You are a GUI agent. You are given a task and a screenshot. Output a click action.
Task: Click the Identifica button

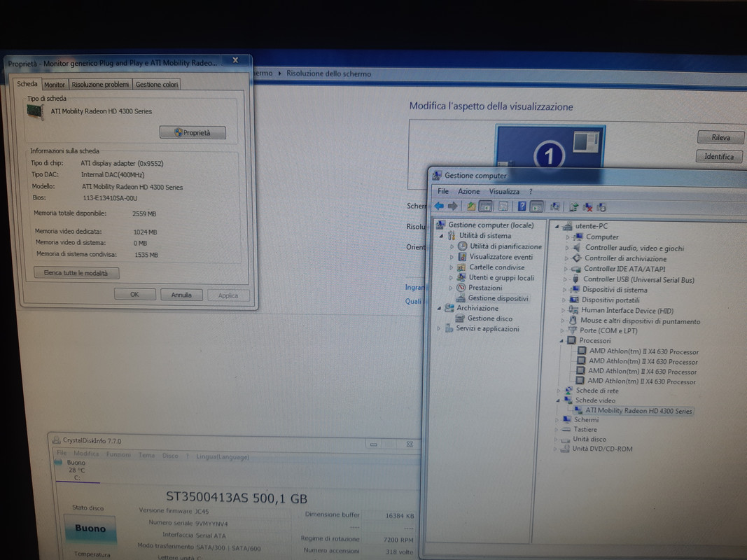(719, 156)
